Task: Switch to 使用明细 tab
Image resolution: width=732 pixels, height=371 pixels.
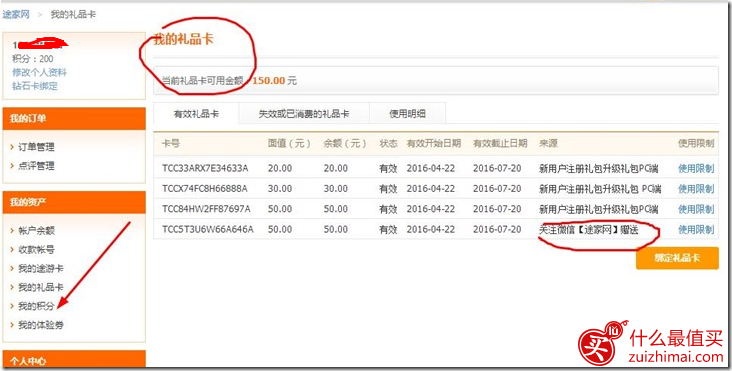Action: click(x=408, y=114)
